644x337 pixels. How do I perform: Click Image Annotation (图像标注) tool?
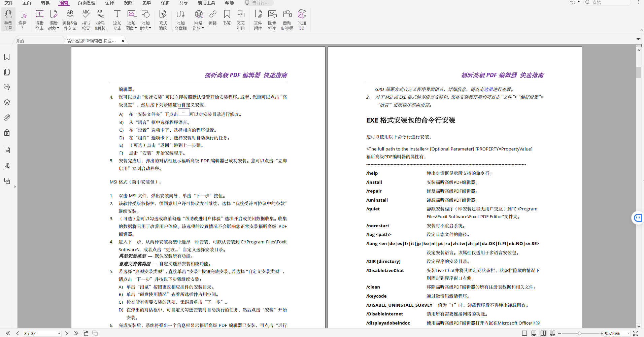[272, 20]
